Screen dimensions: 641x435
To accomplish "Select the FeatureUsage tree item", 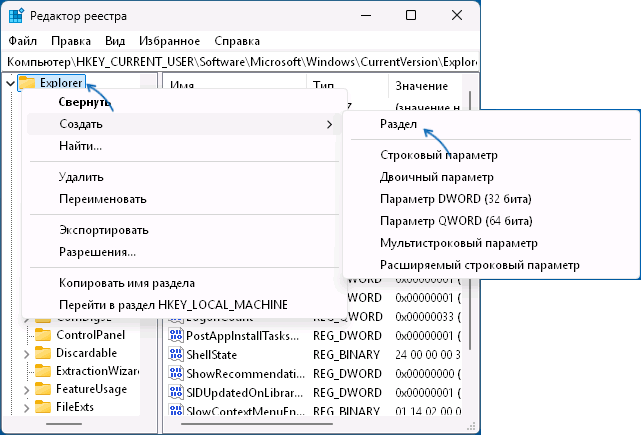I will (x=92, y=389).
